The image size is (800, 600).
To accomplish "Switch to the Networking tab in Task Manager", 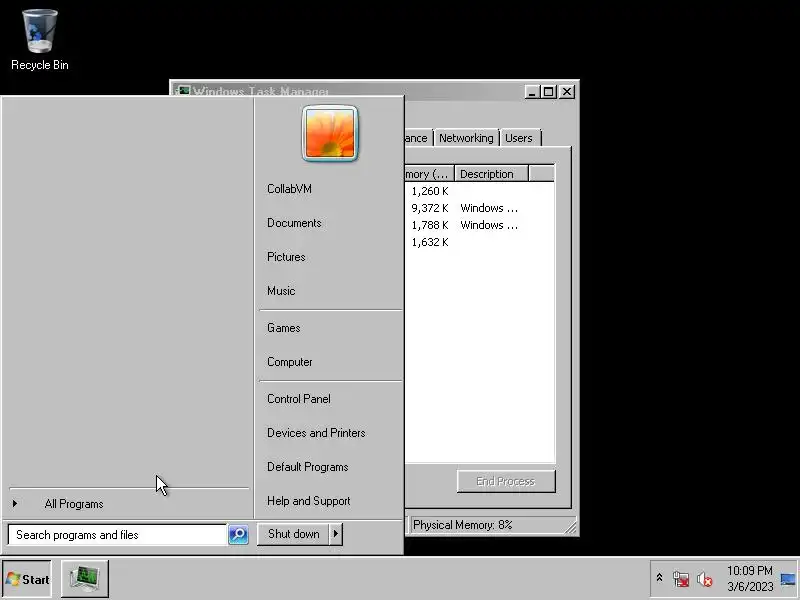I will coord(466,138).
